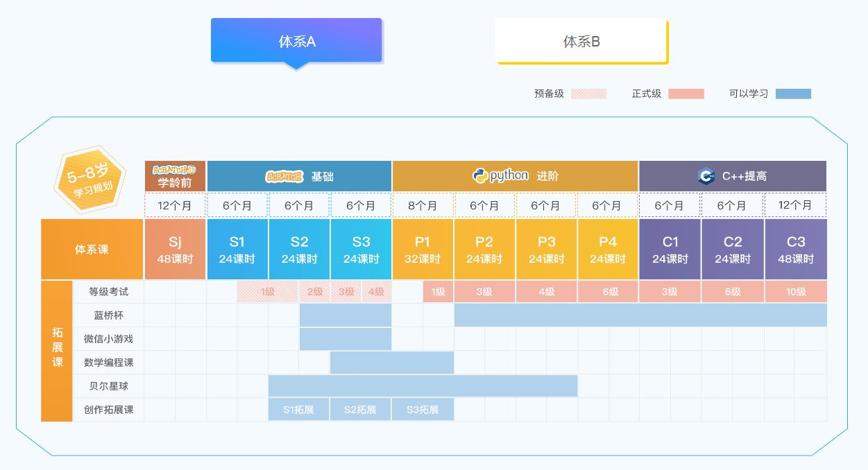Switch to the 体系B tab
The width and height of the screenshot is (868, 470).
click(581, 42)
